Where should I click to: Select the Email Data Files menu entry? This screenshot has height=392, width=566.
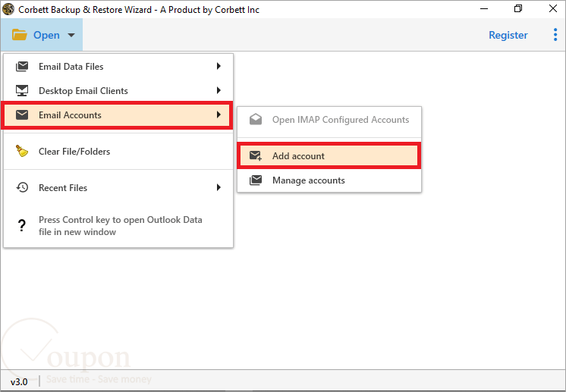pyautogui.click(x=118, y=67)
